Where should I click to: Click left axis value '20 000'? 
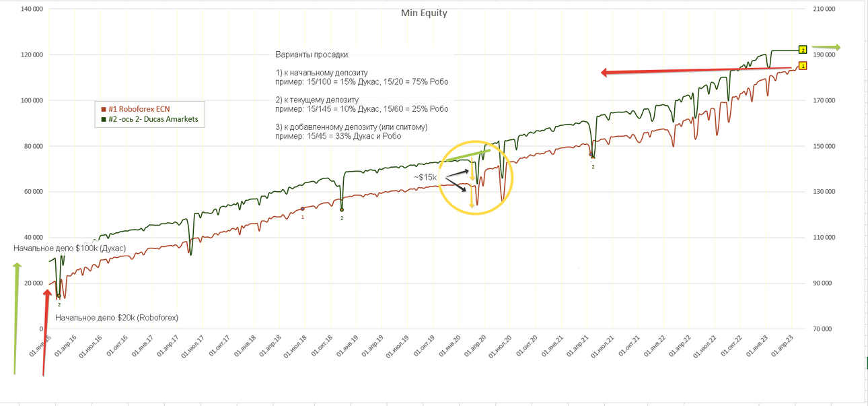coord(34,283)
